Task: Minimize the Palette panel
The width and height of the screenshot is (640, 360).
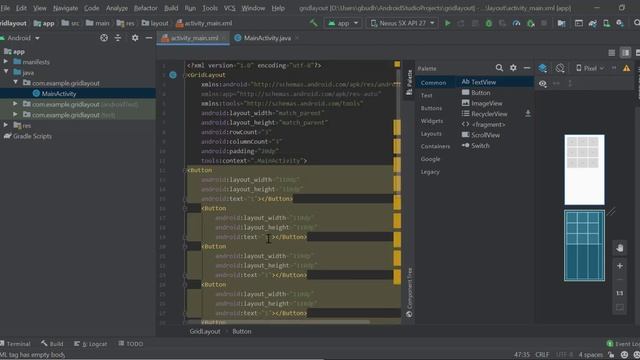Action: (527, 68)
